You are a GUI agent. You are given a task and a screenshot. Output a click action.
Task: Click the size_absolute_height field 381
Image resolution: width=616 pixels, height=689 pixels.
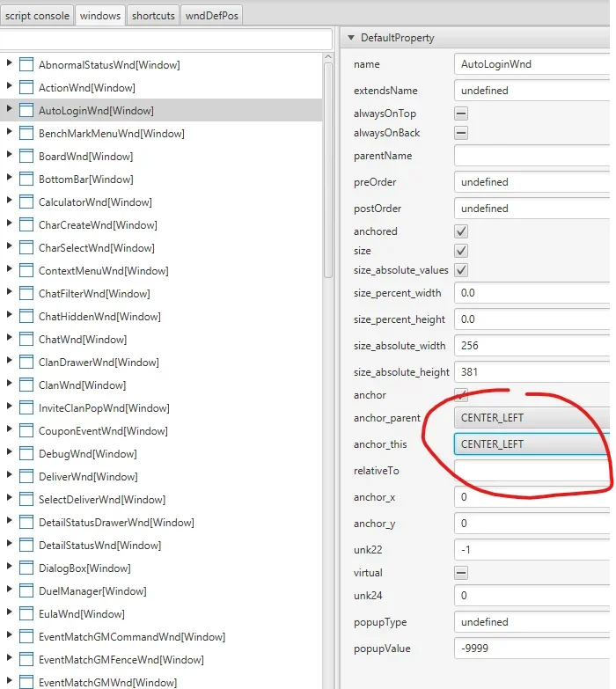pyautogui.click(x=532, y=371)
